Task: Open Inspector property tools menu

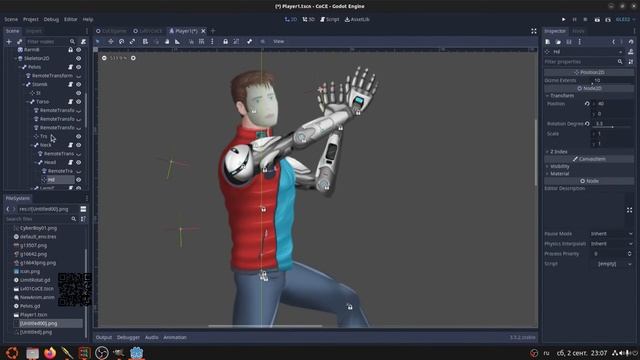Action: (631, 62)
